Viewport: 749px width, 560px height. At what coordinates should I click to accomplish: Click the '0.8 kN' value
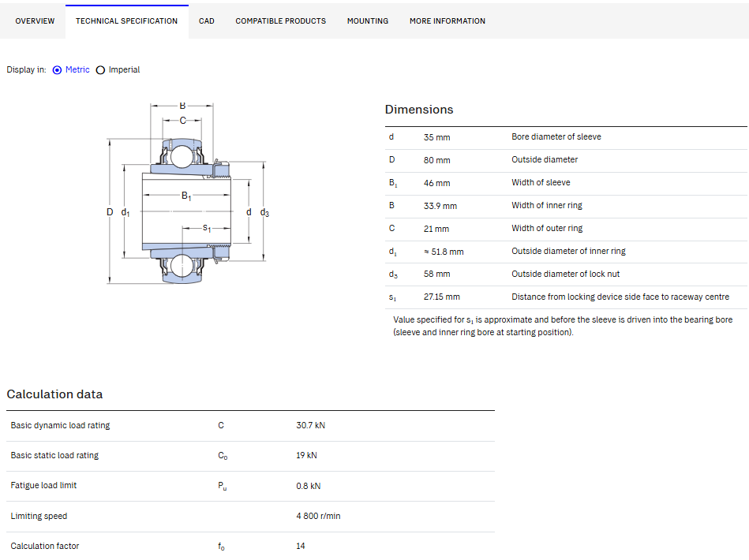click(x=308, y=486)
